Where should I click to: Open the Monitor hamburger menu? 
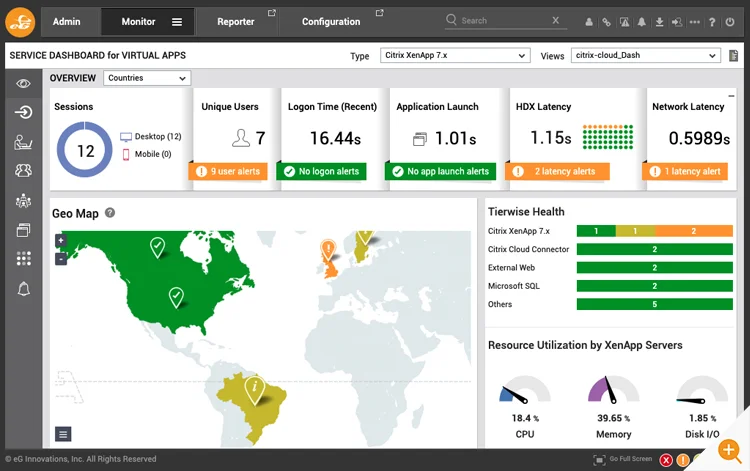177,22
